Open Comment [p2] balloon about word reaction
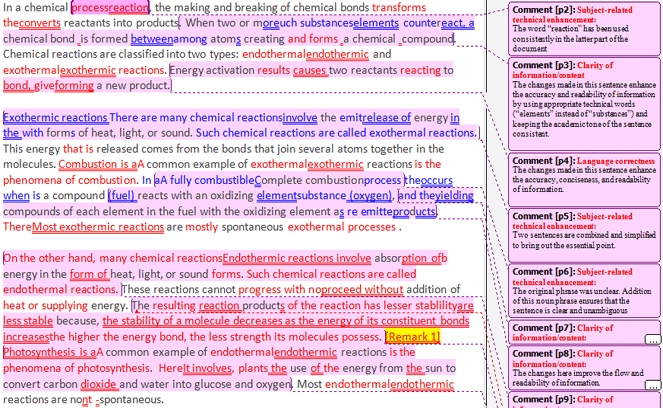 (x=584, y=28)
